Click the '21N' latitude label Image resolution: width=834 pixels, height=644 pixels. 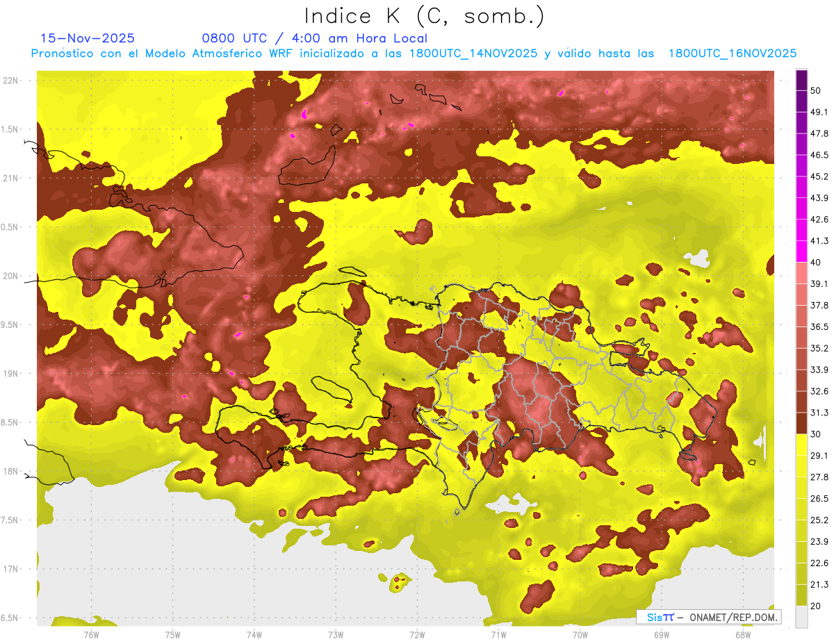12,178
